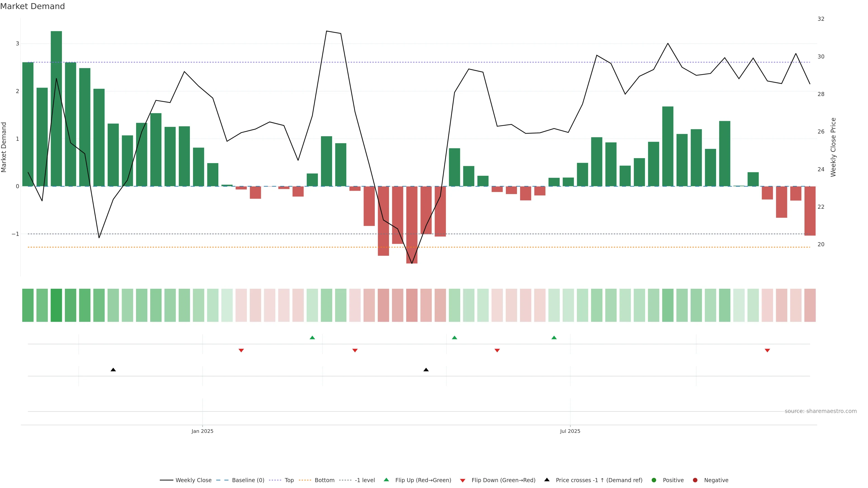The height and width of the screenshot is (488, 868).
Task: Click the green Positive legend dot
Action: (x=654, y=480)
